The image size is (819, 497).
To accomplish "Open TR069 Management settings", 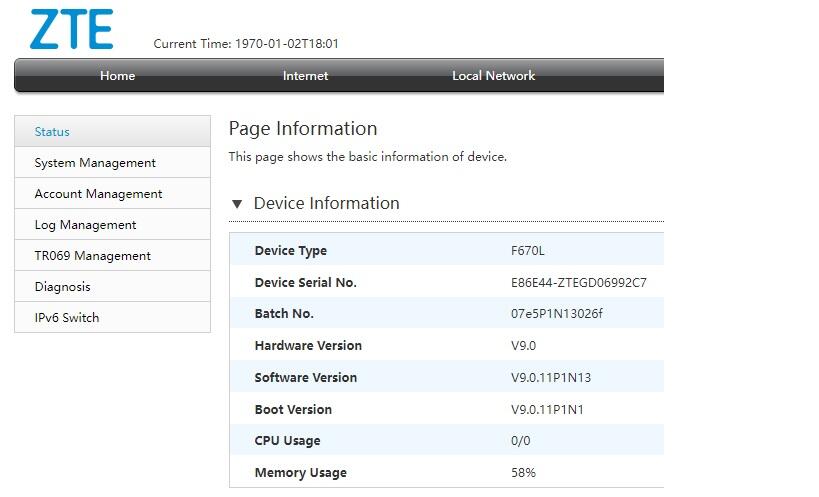I will pos(92,256).
